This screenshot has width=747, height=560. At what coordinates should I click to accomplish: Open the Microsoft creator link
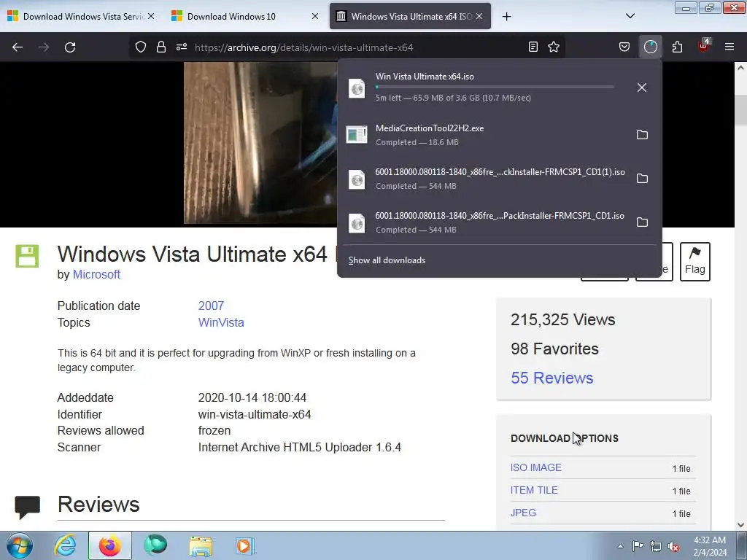coord(96,275)
